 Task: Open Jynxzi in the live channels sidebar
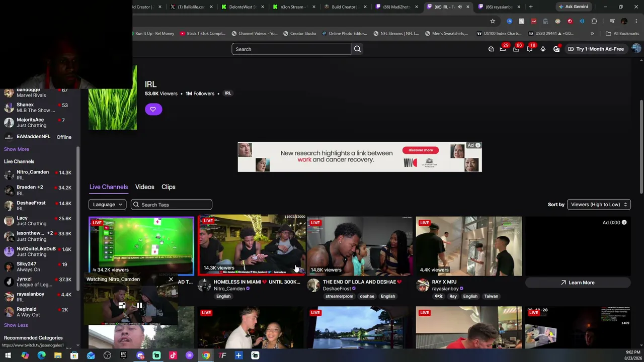[38, 282]
